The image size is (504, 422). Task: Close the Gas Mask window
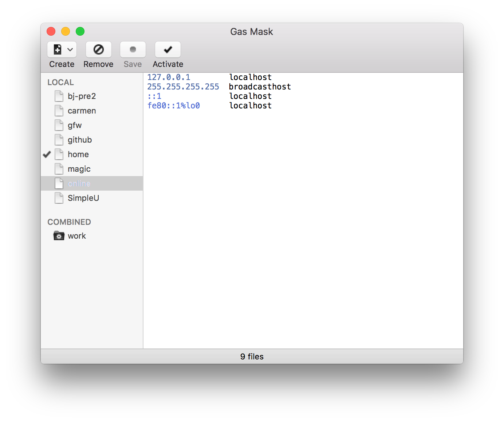[x=51, y=31]
